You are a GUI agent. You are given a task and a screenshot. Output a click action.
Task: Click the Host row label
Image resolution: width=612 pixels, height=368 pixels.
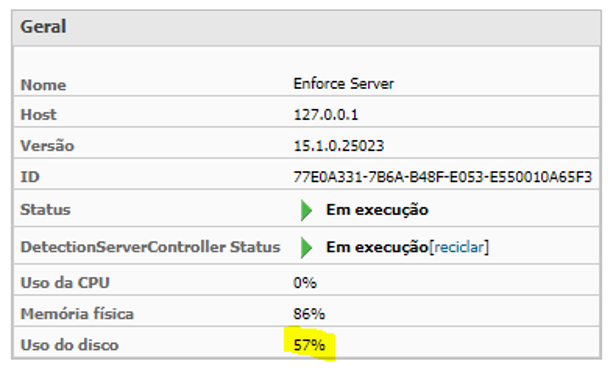(x=38, y=115)
